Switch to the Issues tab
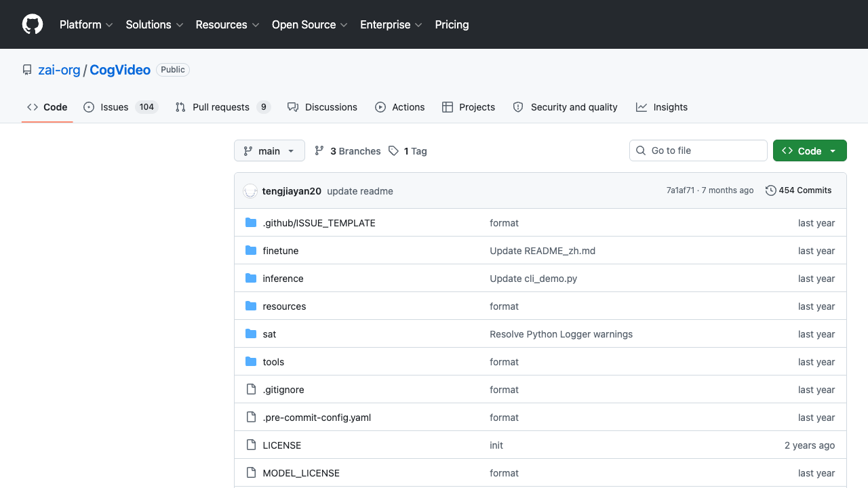Image resolution: width=868 pixels, height=488 pixels. [121, 107]
